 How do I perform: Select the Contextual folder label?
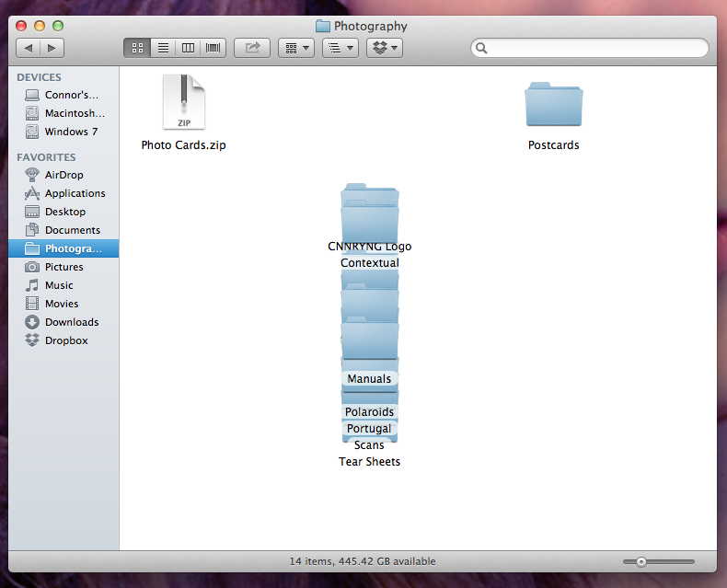pyautogui.click(x=370, y=263)
